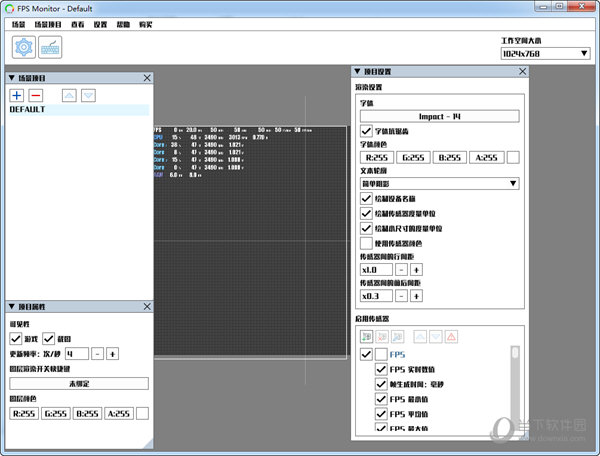This screenshot has width=600, height=456.
Task: Click layer color A:255 field
Action: pos(119,414)
